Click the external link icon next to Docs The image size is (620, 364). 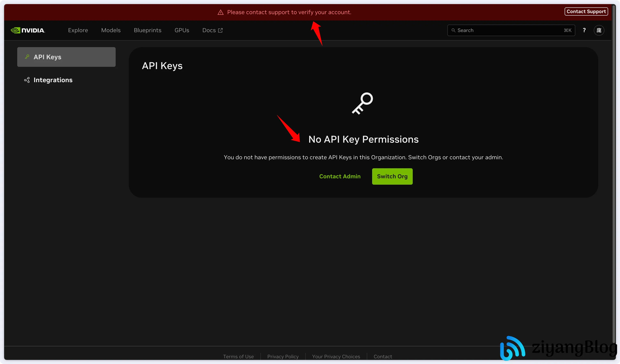pos(220,30)
